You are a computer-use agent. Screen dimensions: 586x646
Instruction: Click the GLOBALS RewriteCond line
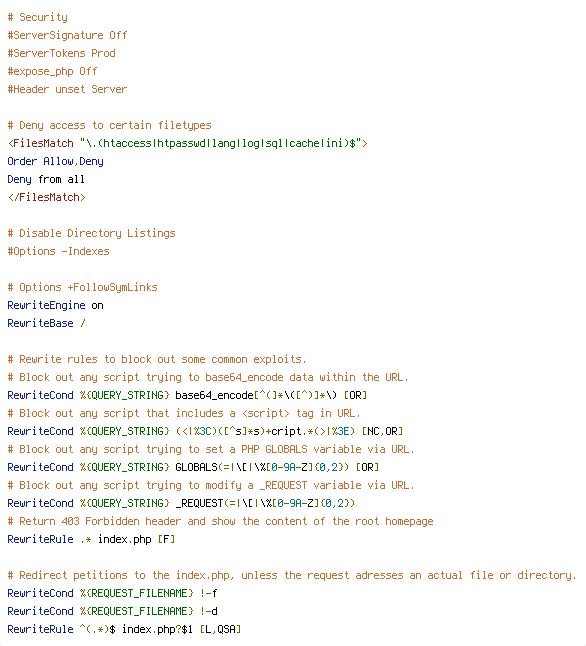(x=193, y=467)
